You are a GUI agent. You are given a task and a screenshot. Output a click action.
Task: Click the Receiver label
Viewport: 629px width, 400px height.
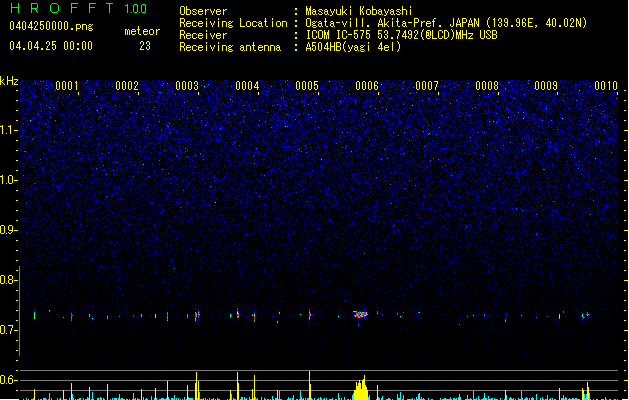tap(203, 35)
